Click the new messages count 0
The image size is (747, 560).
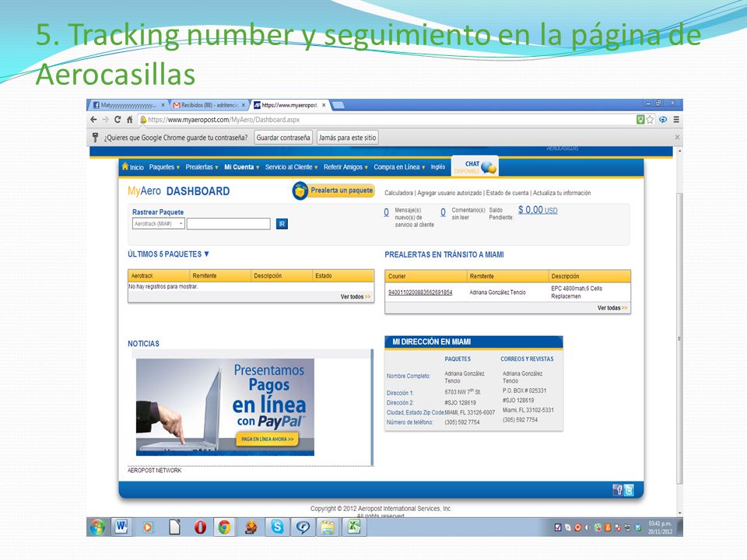pos(387,212)
